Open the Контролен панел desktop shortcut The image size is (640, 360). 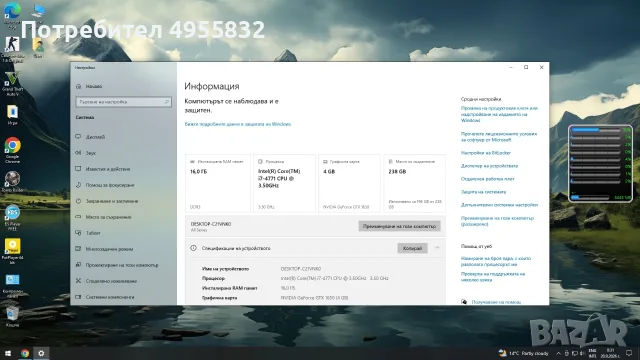(12, 280)
